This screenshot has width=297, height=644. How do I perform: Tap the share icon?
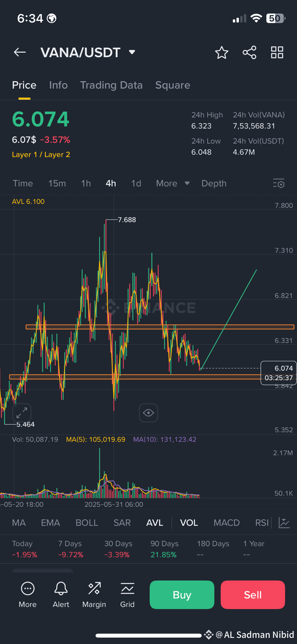(249, 52)
